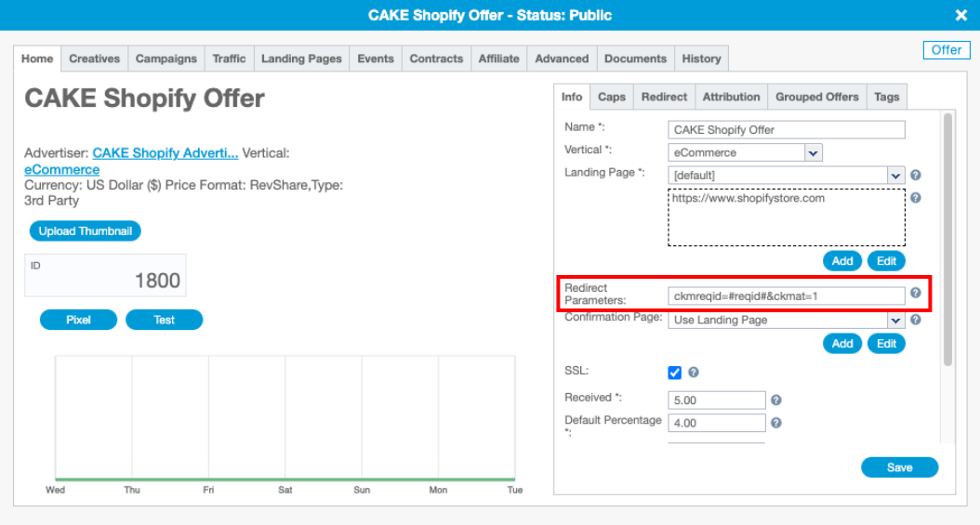980x525 pixels.
Task: Open help icon beside landing page URL box
Action: (x=916, y=198)
